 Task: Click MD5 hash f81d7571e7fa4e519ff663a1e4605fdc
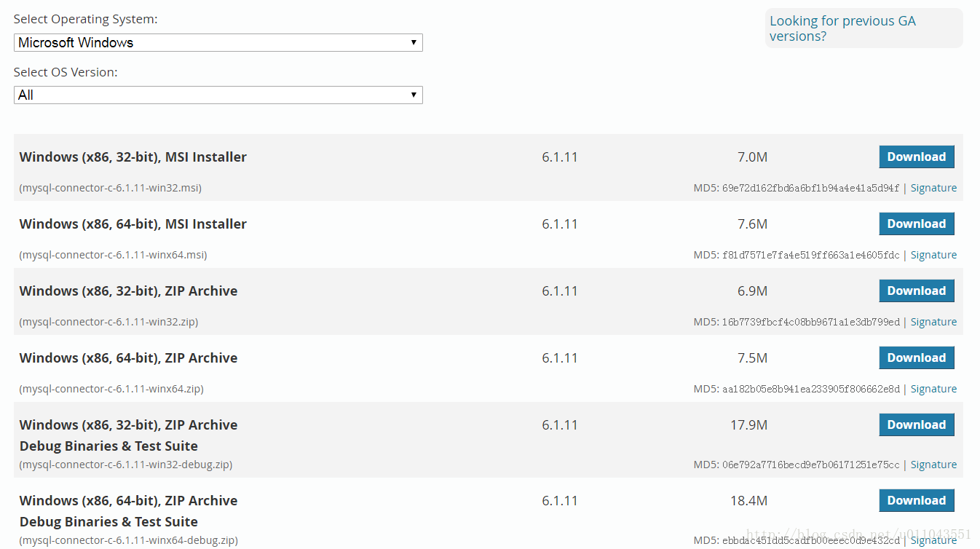(811, 255)
